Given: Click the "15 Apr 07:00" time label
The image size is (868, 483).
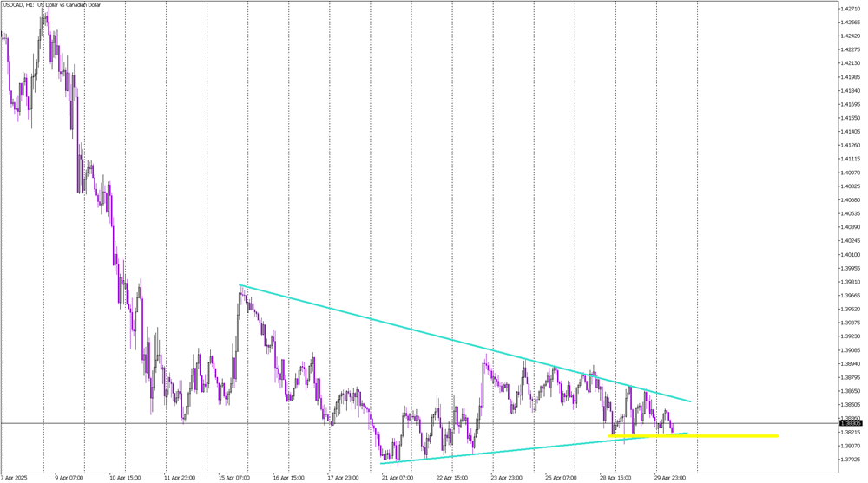Looking at the screenshot, I should [x=234, y=478].
